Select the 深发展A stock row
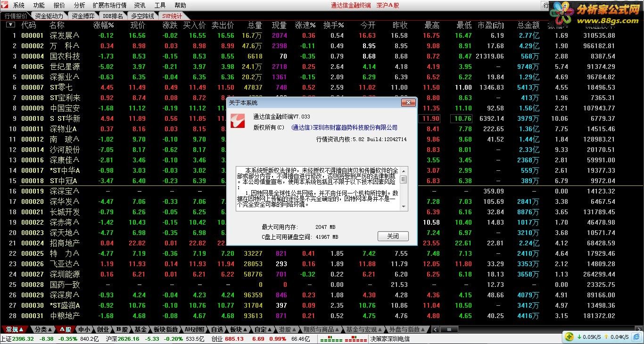 pyautogui.click(x=322, y=35)
